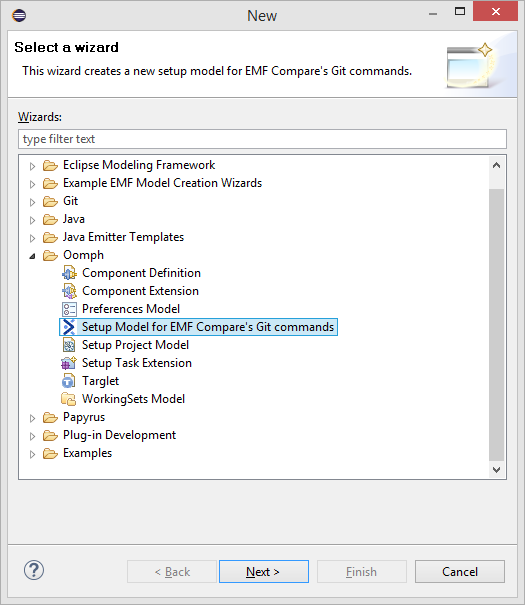
Task: Select the WorkingSets Model wizard text
Action: pos(133,399)
